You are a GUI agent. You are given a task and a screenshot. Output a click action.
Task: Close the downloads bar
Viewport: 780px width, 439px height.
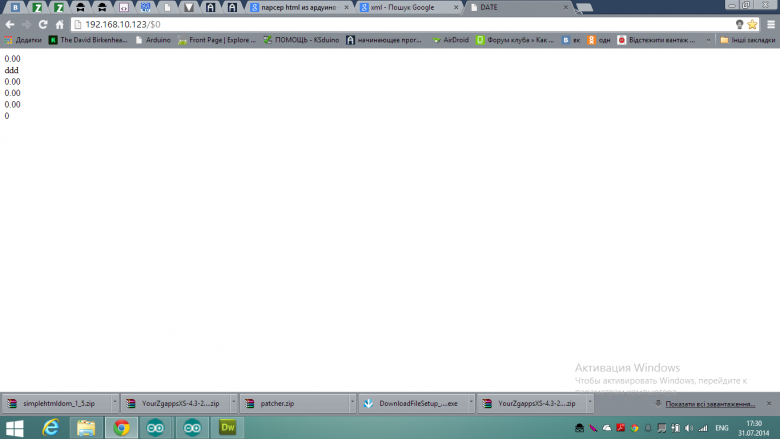[770, 404]
